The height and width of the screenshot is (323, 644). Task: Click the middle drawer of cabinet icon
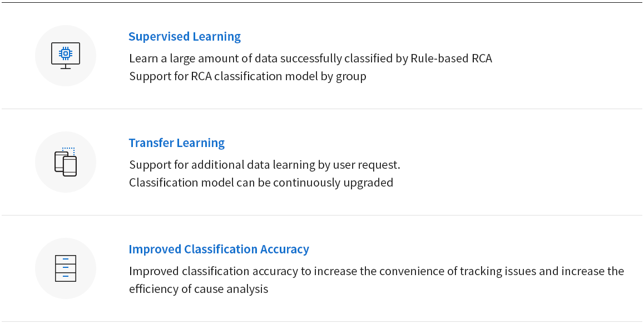tap(65, 268)
